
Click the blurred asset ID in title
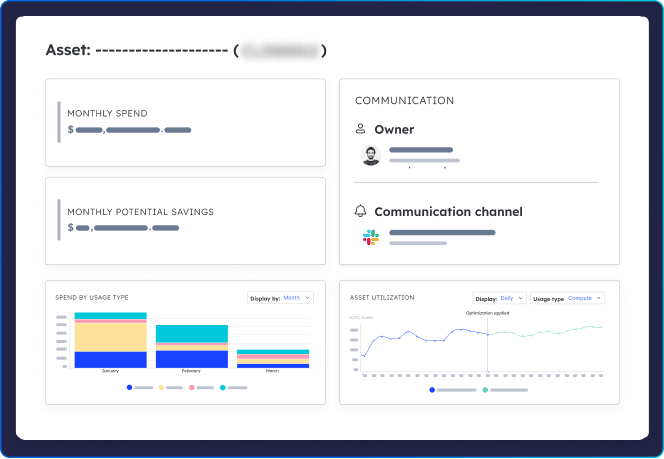(x=280, y=51)
